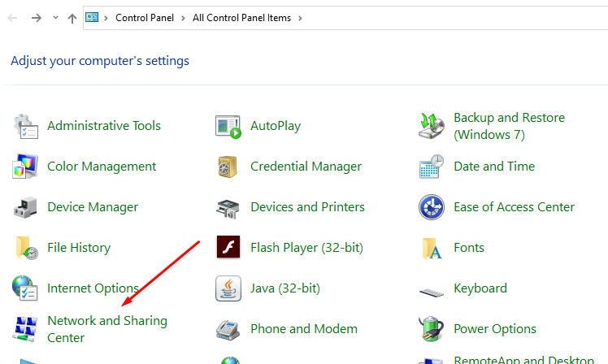Open the AutoPlay icon

[228, 126]
